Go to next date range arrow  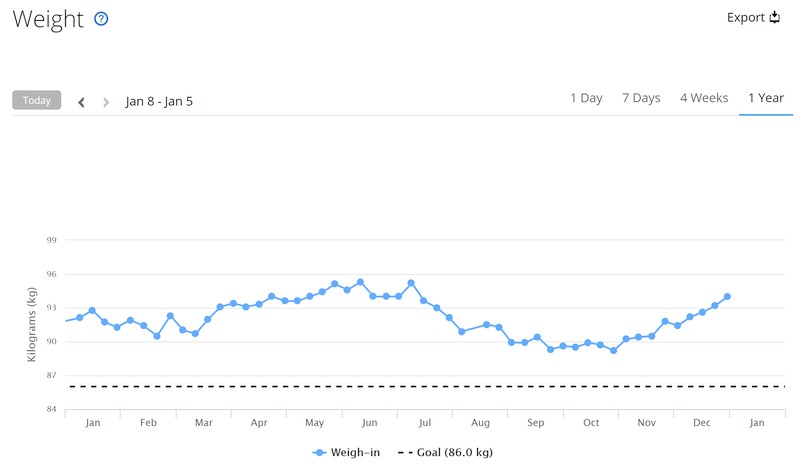106,101
